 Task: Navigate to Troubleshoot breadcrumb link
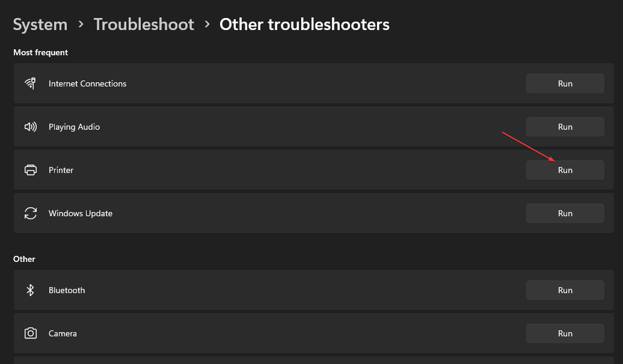[144, 25]
